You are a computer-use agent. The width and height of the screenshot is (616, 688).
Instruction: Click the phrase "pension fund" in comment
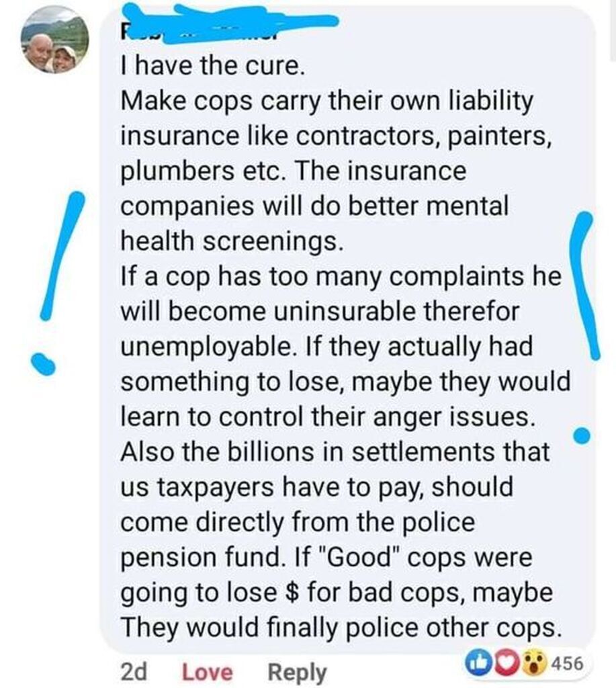[x=200, y=558]
